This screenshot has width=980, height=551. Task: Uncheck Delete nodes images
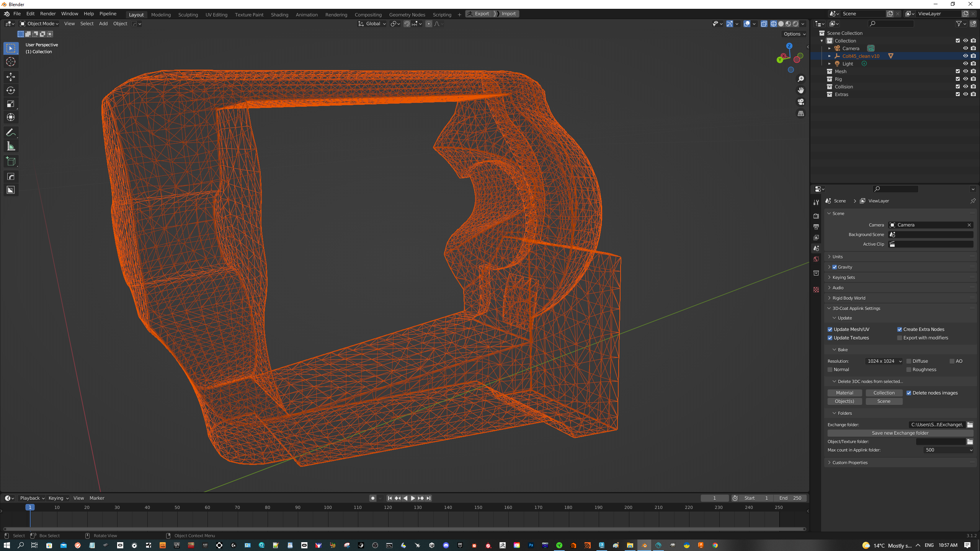click(x=909, y=393)
